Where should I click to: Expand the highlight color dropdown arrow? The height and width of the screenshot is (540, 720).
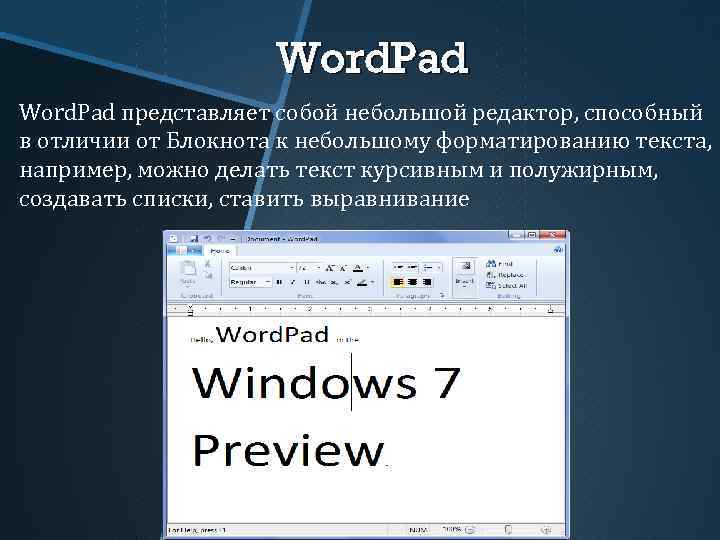pyautogui.click(x=372, y=282)
